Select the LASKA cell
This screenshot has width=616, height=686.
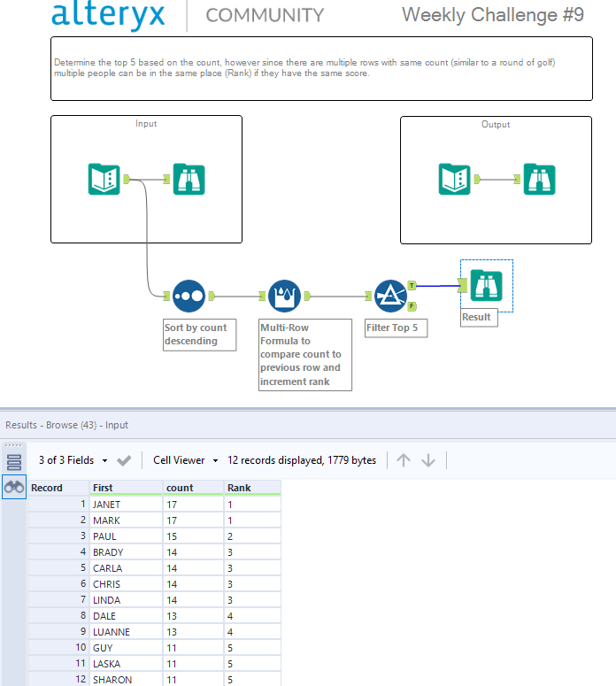[x=126, y=664]
